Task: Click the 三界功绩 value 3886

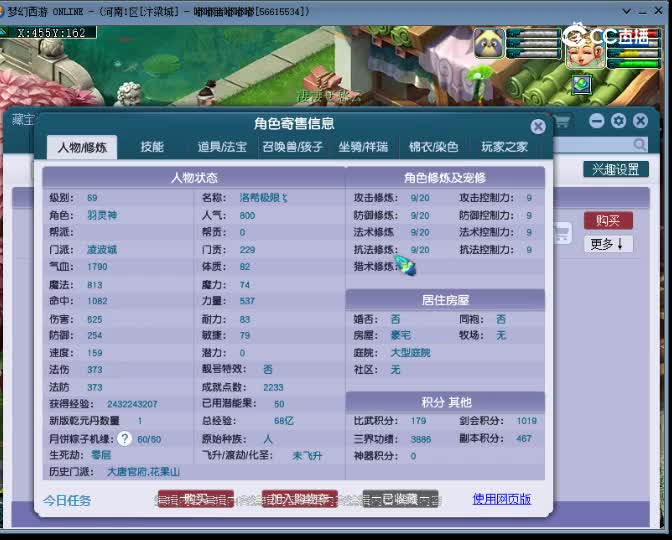Action: pos(421,439)
